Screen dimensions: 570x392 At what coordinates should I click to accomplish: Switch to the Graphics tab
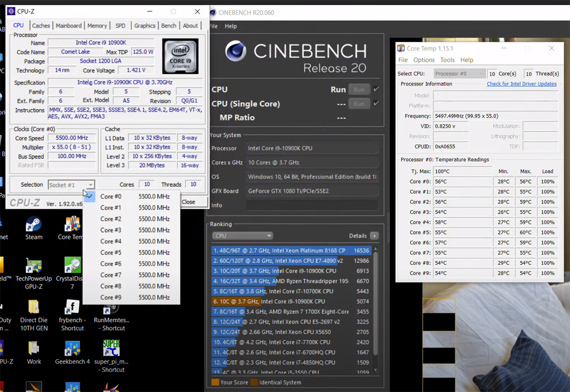(x=145, y=26)
